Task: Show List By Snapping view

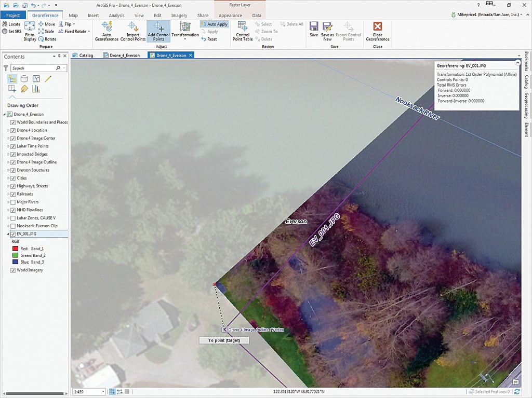Action: tap(12, 89)
